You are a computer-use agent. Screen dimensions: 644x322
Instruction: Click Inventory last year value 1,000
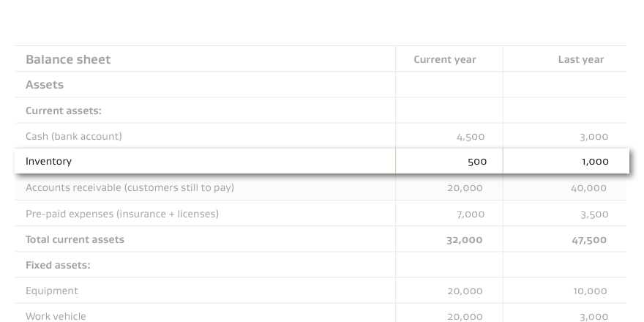coord(594,162)
